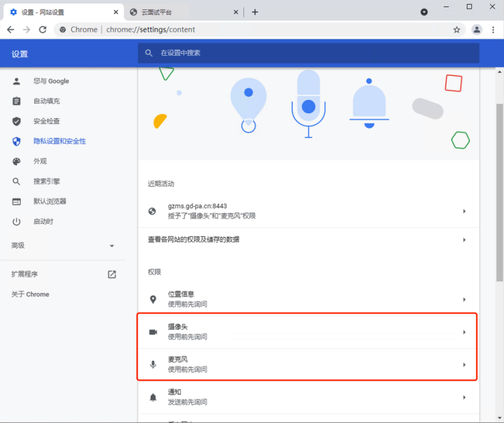Focus the 在设置中搜索 search field
This screenshot has width=504, height=423.
[309, 53]
